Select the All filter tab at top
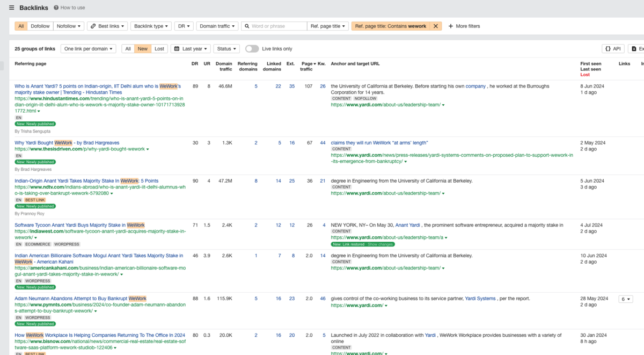Image resolution: width=644 pixels, height=355 pixels. [21, 26]
